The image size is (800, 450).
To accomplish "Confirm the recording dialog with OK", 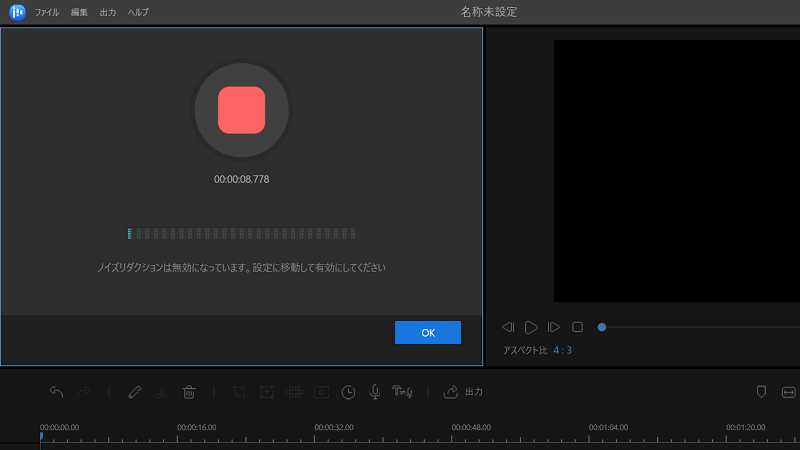I will point(428,333).
